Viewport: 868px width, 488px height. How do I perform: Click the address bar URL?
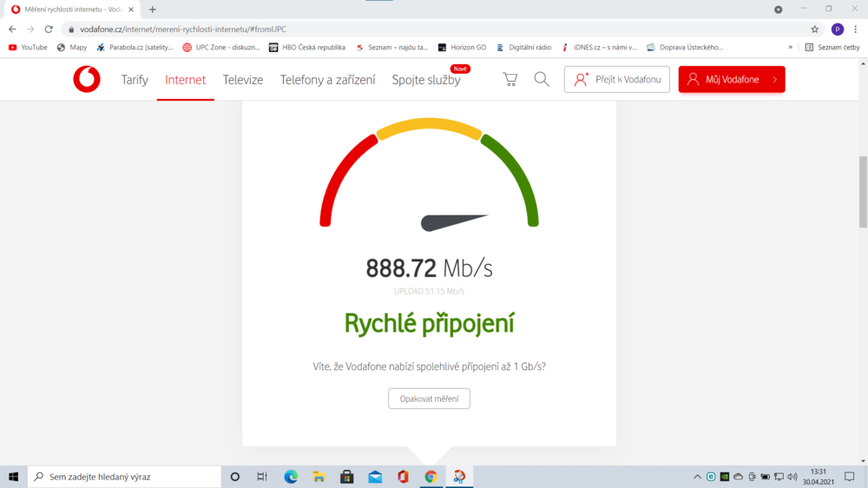click(183, 30)
